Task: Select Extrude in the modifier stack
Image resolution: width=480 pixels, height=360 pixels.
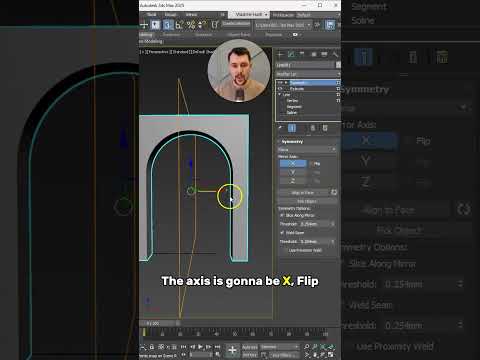Action: click(x=297, y=89)
